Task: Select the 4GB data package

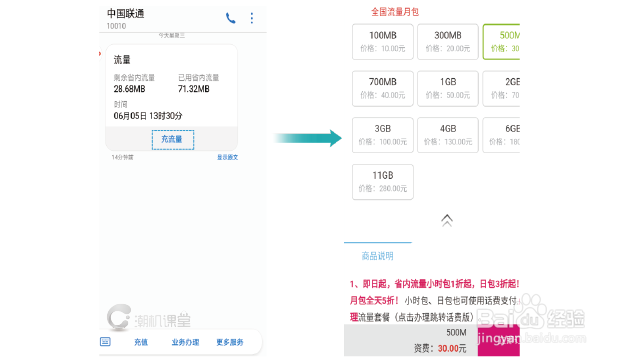Action: point(448,135)
